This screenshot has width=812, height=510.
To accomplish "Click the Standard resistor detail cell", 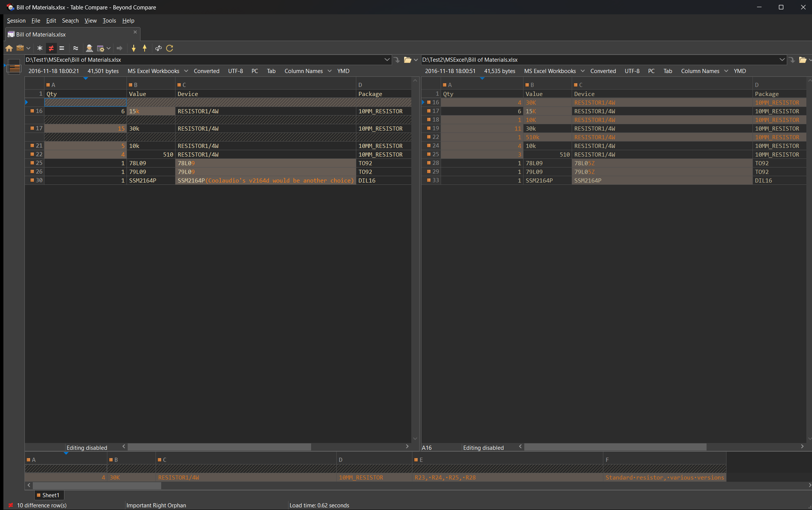I will pos(664,478).
